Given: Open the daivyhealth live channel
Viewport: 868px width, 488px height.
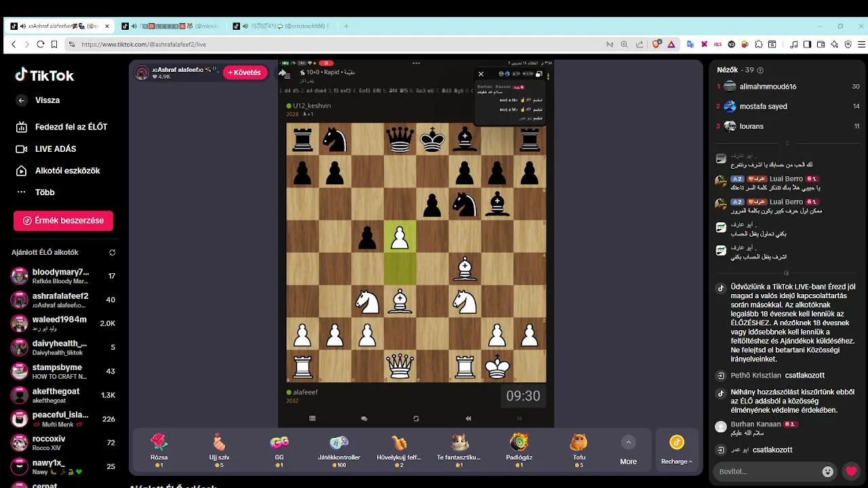Looking at the screenshot, I should click(x=63, y=348).
